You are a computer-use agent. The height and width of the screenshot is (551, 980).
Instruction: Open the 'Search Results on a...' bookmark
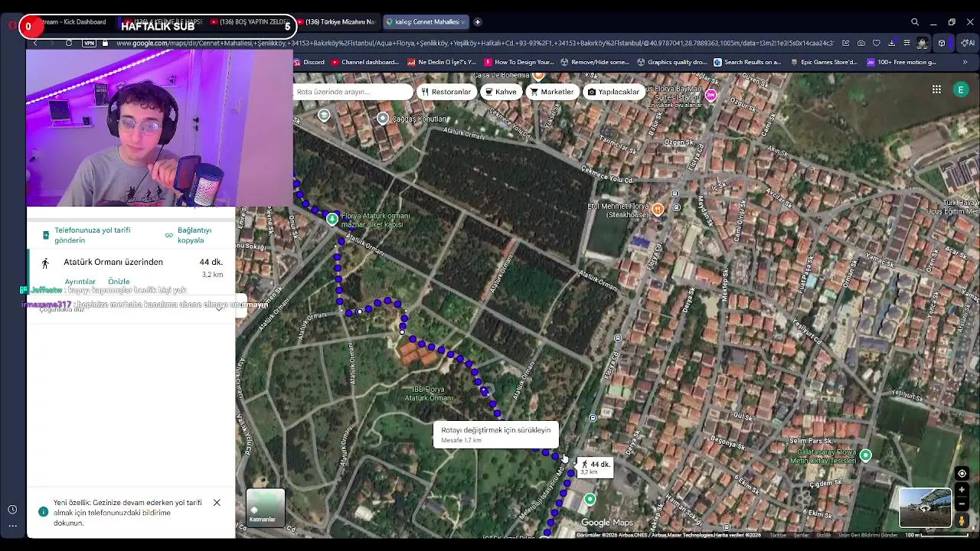pyautogui.click(x=748, y=62)
